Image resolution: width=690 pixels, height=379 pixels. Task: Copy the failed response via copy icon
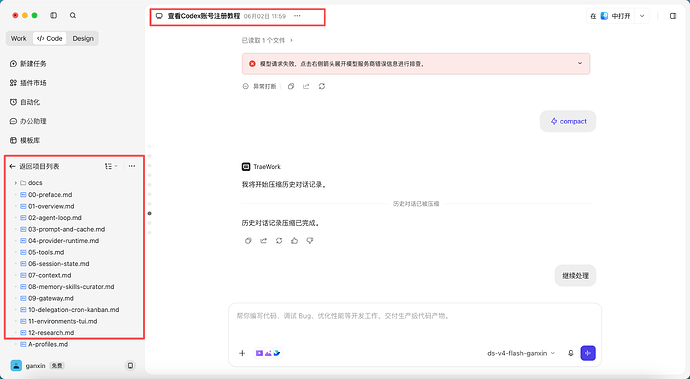(291, 86)
